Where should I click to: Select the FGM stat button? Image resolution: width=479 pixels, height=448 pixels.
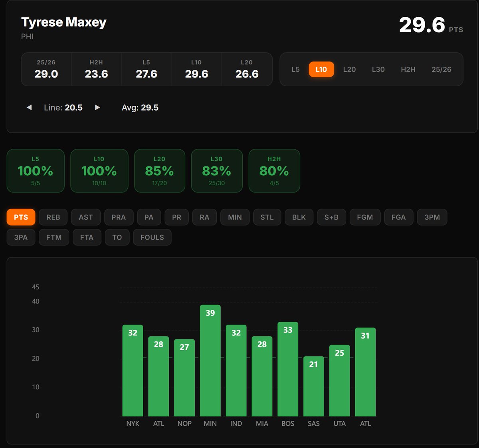tap(365, 217)
